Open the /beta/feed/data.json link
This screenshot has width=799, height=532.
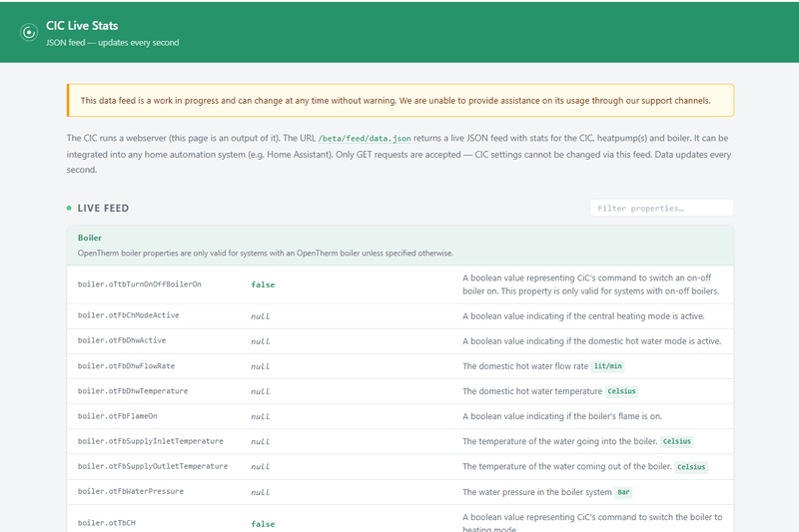365,139
